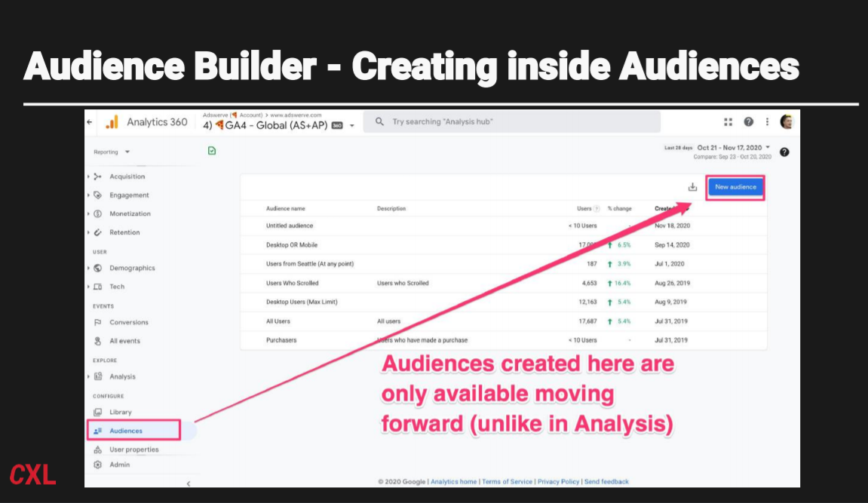Select Audiences in the sidebar
Screen dimensions: 868x503
(124, 430)
